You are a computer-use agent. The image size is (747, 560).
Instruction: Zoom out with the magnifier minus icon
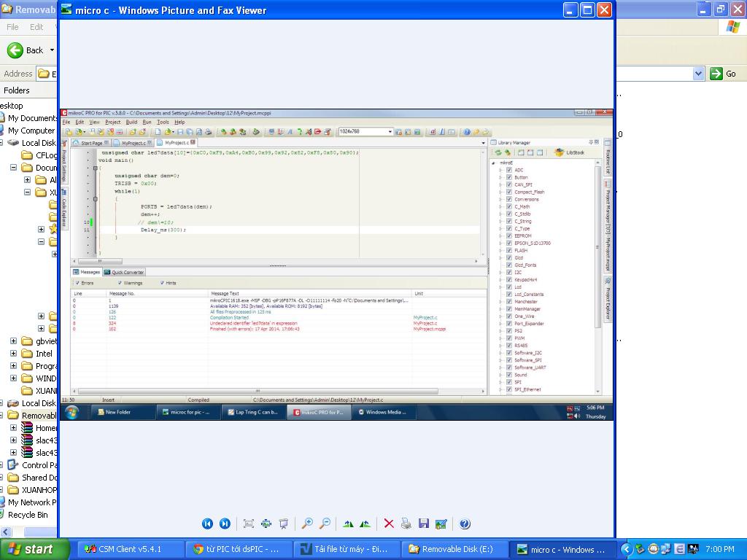325,524
